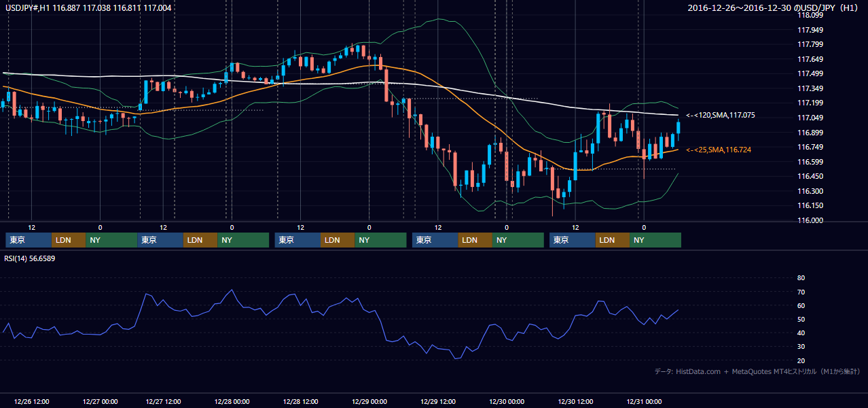
Task: Click price axis value 117.349
Action: 810,88
